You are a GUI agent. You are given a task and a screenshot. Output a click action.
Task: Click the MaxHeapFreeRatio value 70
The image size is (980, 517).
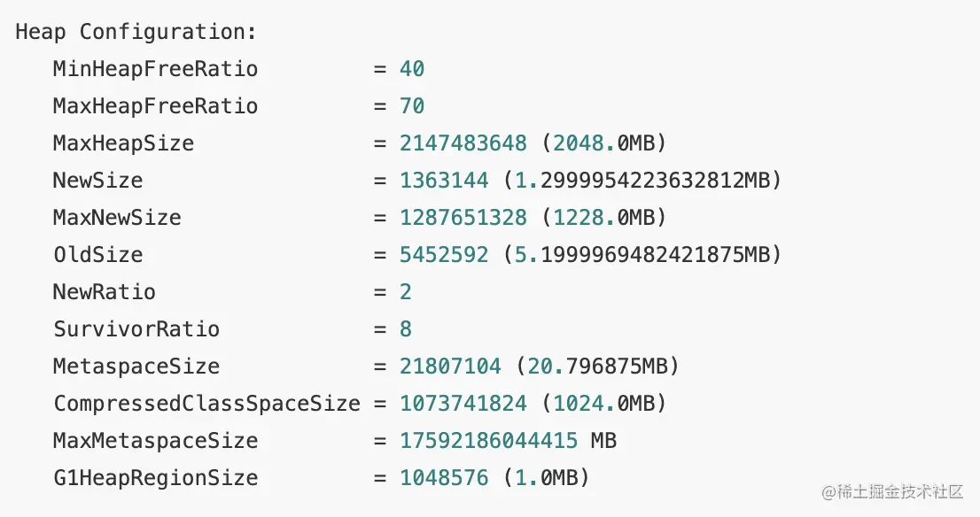tap(412, 106)
